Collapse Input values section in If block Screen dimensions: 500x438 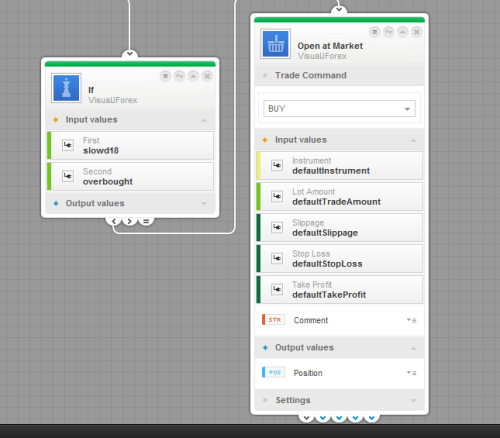click(204, 120)
